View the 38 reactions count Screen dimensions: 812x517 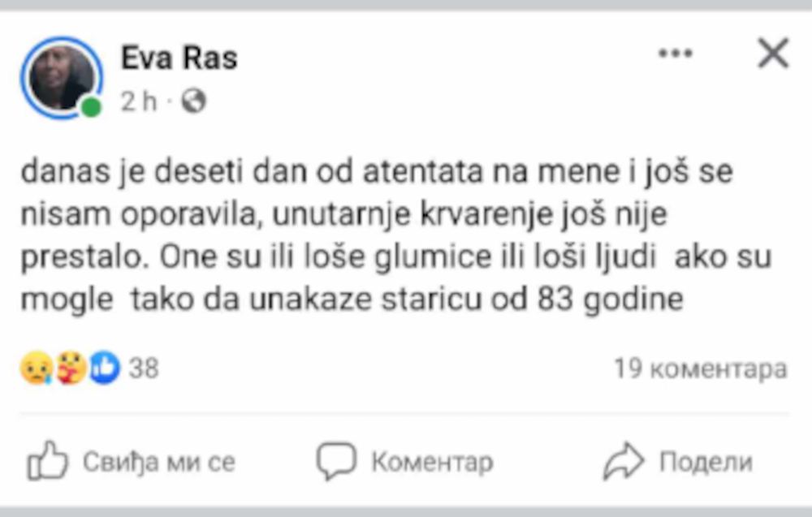coord(144,369)
